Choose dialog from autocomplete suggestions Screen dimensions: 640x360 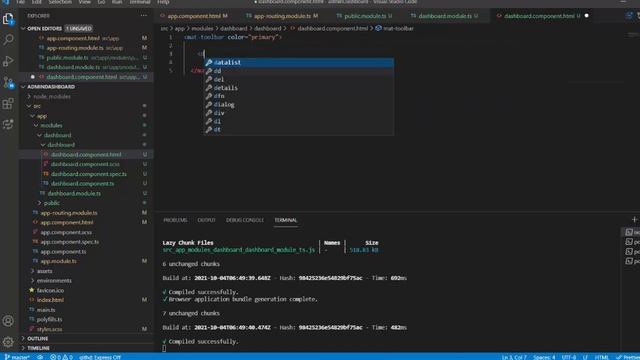pos(299,104)
